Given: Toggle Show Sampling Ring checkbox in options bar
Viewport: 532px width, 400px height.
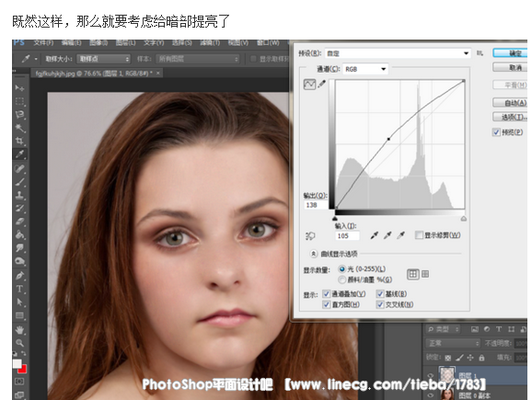Looking at the screenshot, I should point(253,59).
